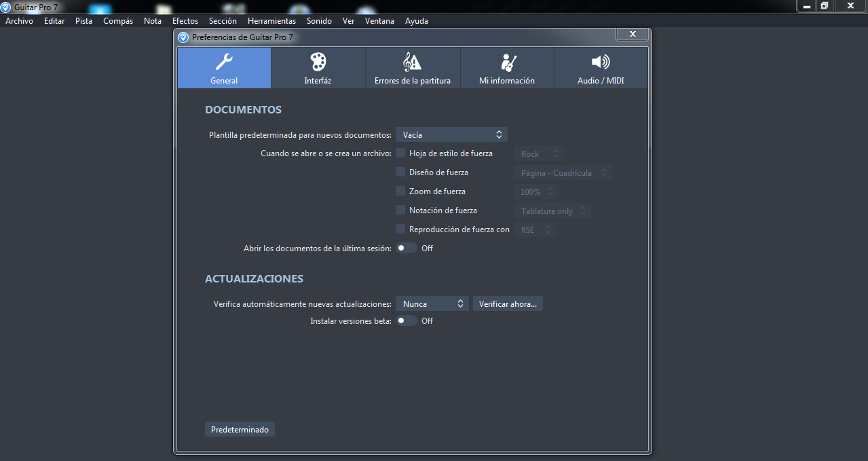Click Guitar Pro 7 app icon in title bar
The width and height of the screenshot is (868, 461).
pos(6,7)
